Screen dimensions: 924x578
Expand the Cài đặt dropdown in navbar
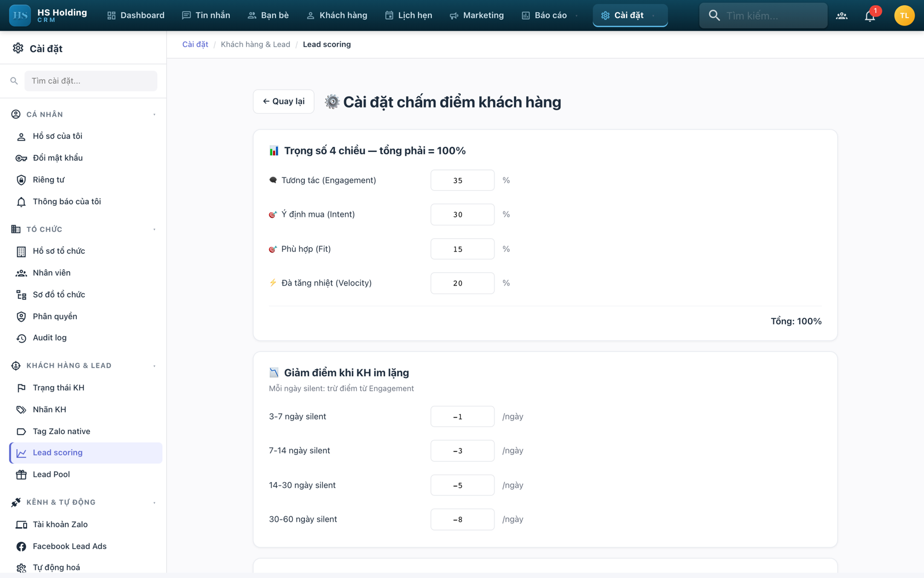coord(630,16)
